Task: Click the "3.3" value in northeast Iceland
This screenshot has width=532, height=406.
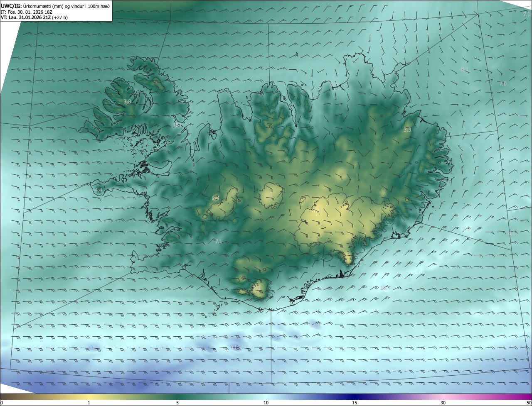Action: point(407,130)
